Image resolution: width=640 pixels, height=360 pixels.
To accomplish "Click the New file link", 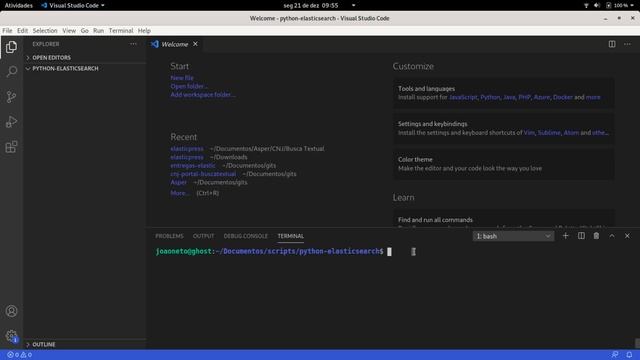I will click(x=182, y=78).
